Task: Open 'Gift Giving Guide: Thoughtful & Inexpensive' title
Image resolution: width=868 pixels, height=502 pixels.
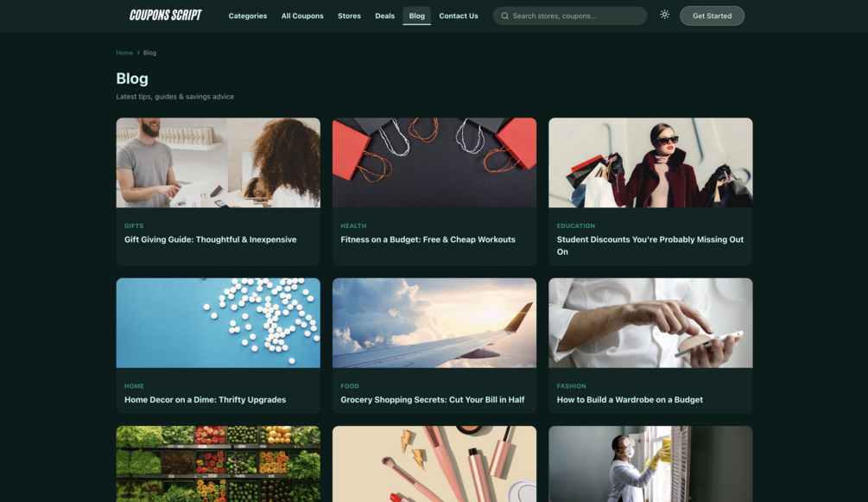Action: coord(211,239)
